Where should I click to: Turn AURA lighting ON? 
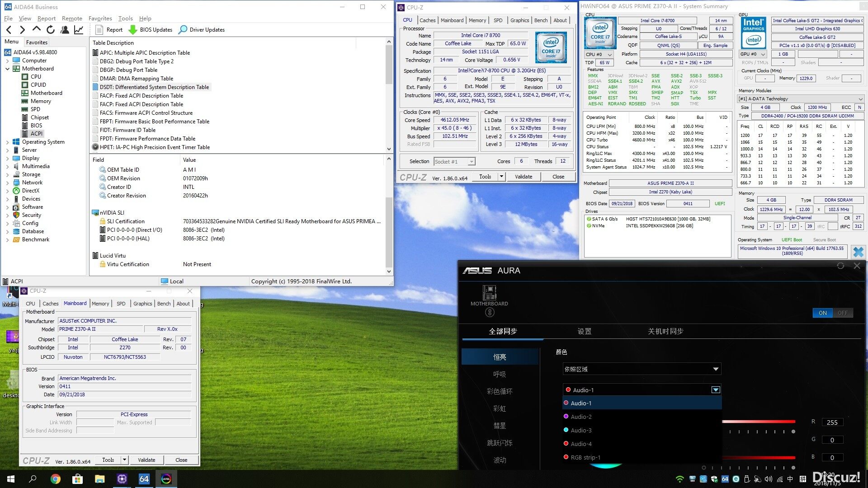tap(822, 313)
